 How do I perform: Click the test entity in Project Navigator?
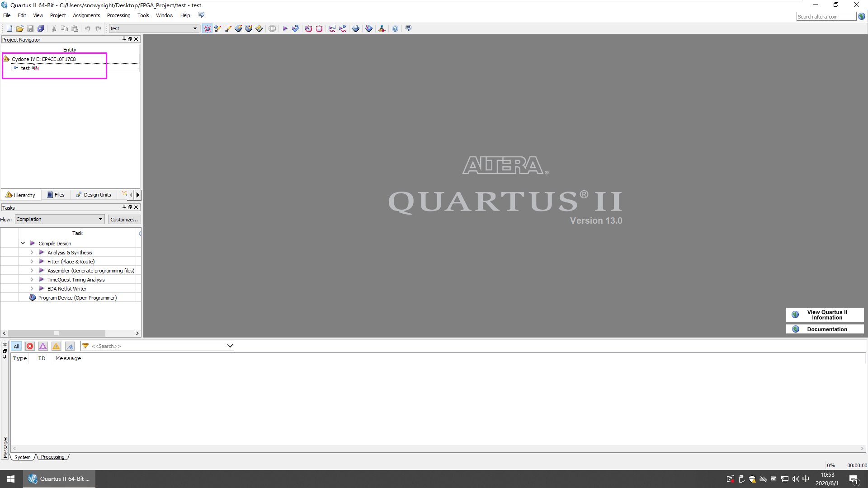tap(25, 67)
